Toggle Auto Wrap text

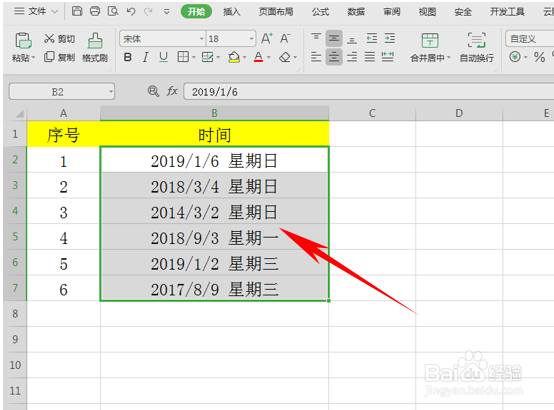click(x=476, y=47)
